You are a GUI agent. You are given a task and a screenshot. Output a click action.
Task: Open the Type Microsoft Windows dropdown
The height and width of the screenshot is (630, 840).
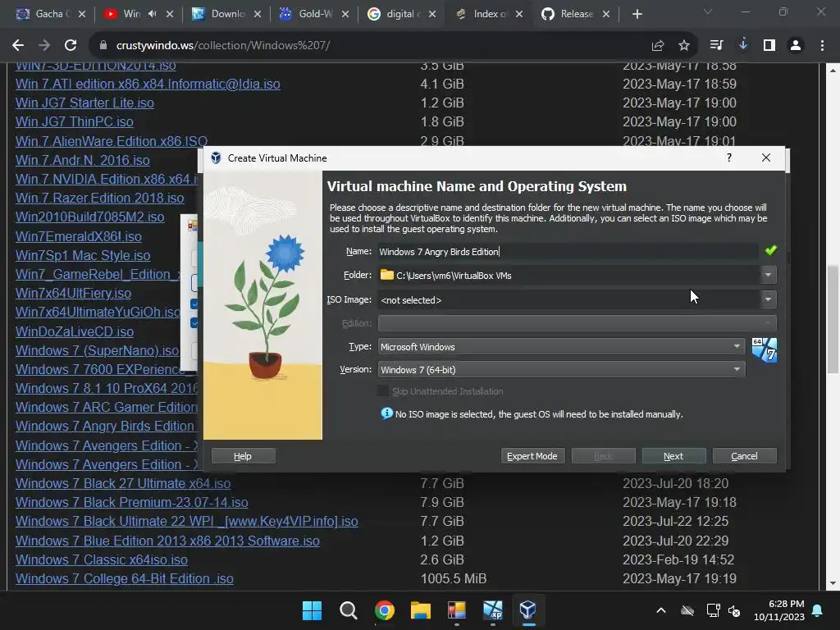click(x=561, y=347)
